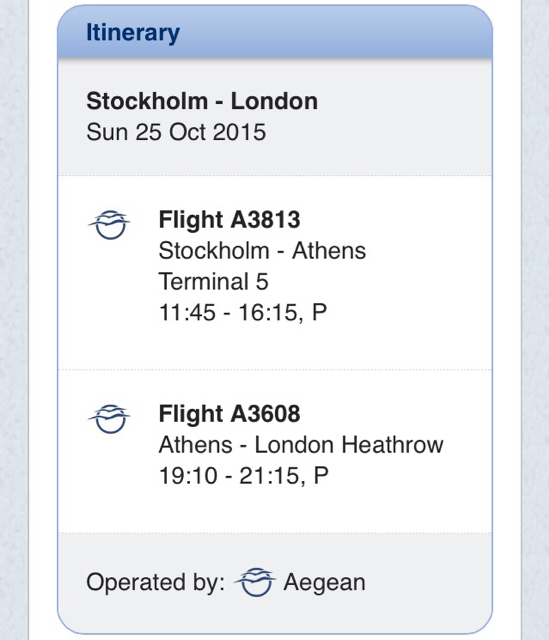Tap the Athens - London Heathrow route text

click(x=301, y=445)
